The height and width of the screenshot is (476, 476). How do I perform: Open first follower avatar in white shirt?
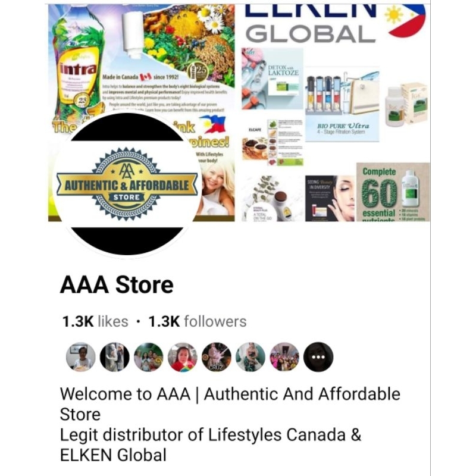point(80,357)
